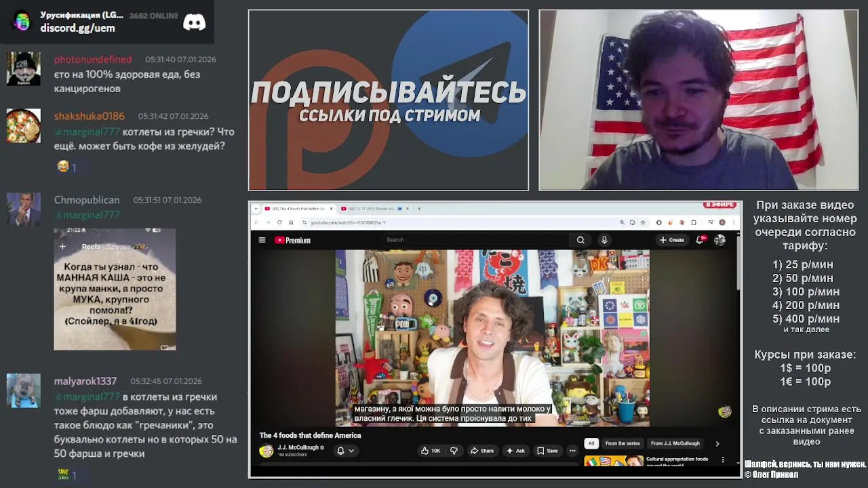The image size is (868, 488).
Task: Like the video with 10K thumbs up
Action: tap(431, 451)
